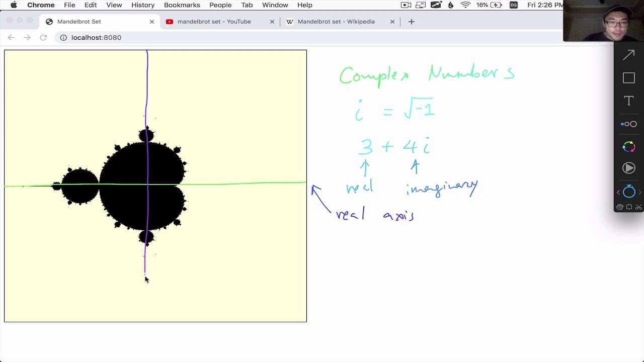Click the paintbrush annotation menu bar icon

[436, 5]
